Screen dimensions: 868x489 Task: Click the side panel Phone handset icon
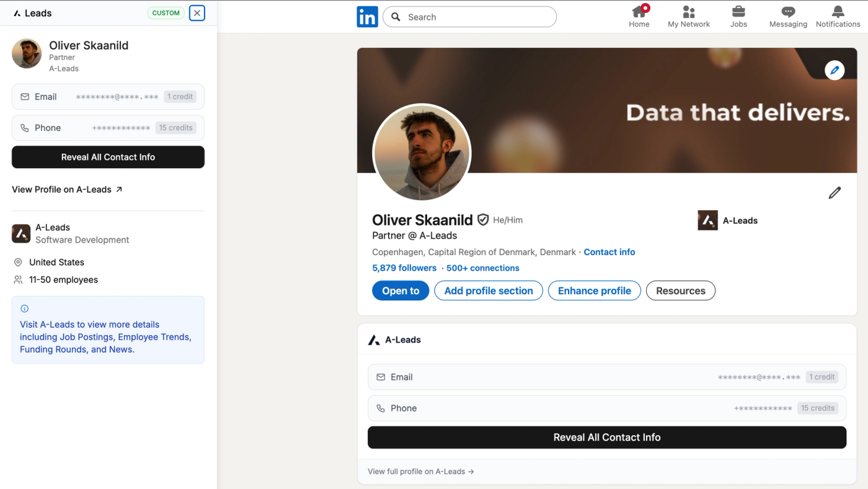click(25, 128)
